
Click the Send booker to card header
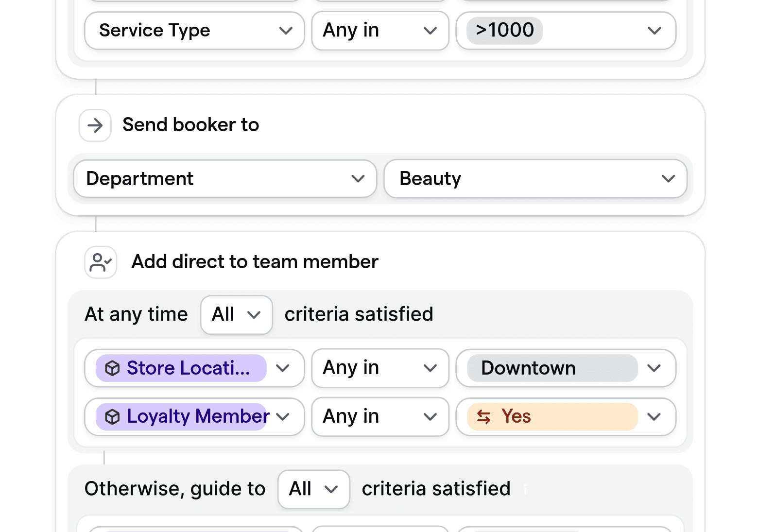190,125
